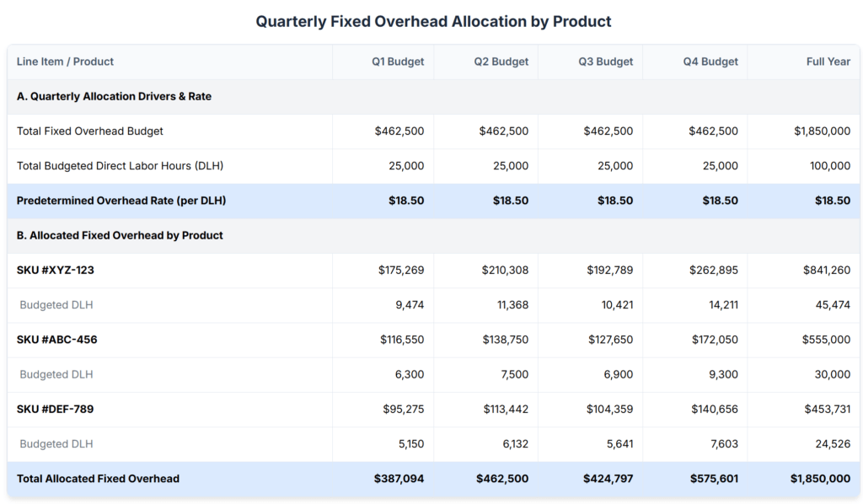Click the Total Allocated Fixed Overhead label

click(x=98, y=479)
